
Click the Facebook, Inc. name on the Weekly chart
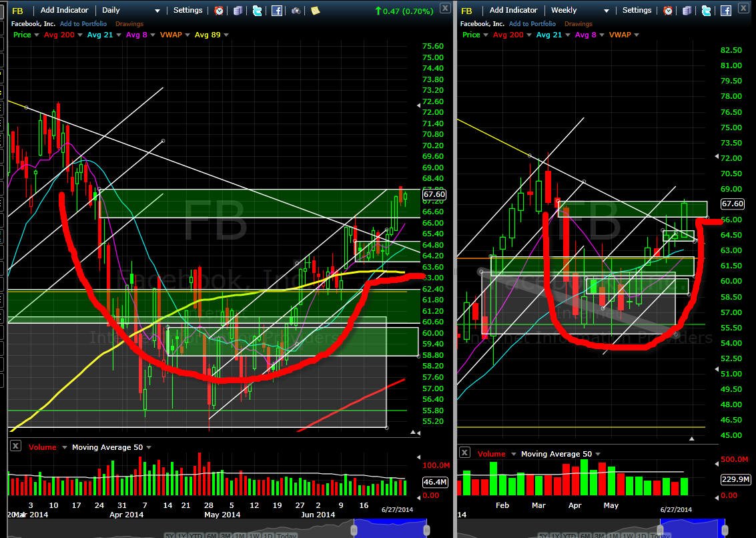482,23
